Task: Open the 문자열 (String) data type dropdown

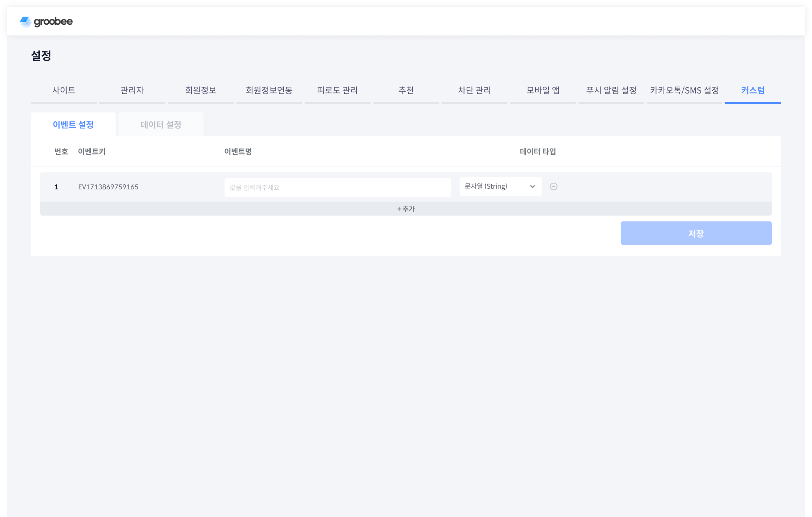Action: point(500,187)
